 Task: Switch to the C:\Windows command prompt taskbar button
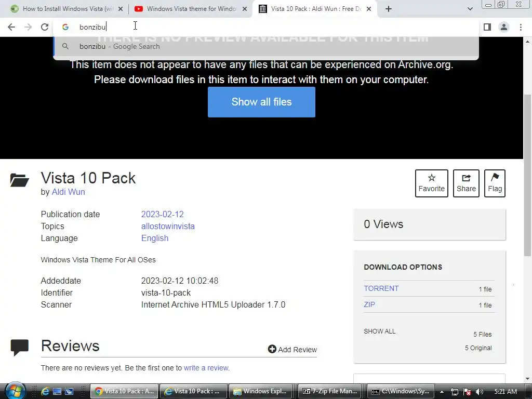(x=401, y=391)
